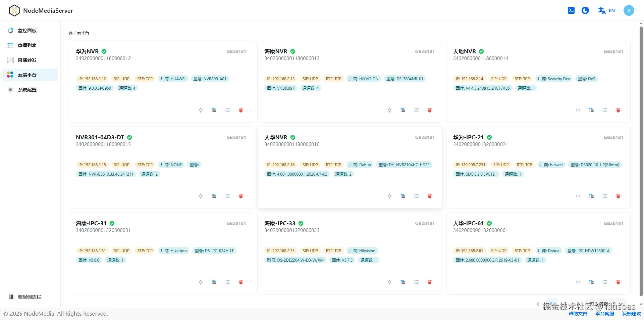Switch interface language to EN

tap(606, 10)
